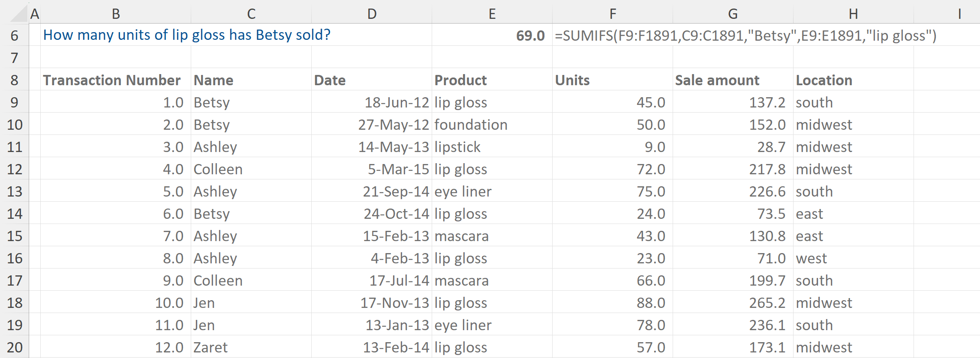Select column B header
This screenshot has width=980, height=358.
click(116, 14)
